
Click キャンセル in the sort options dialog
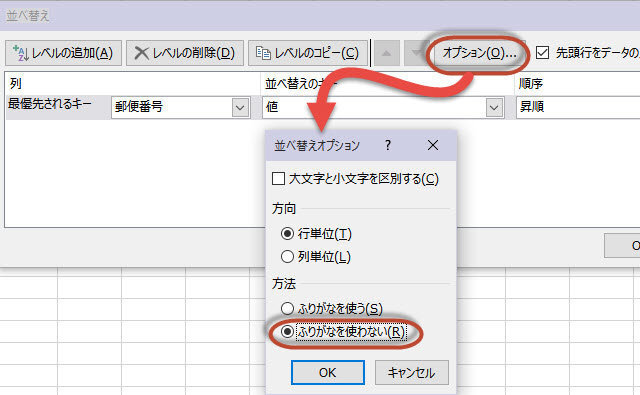pos(412,373)
